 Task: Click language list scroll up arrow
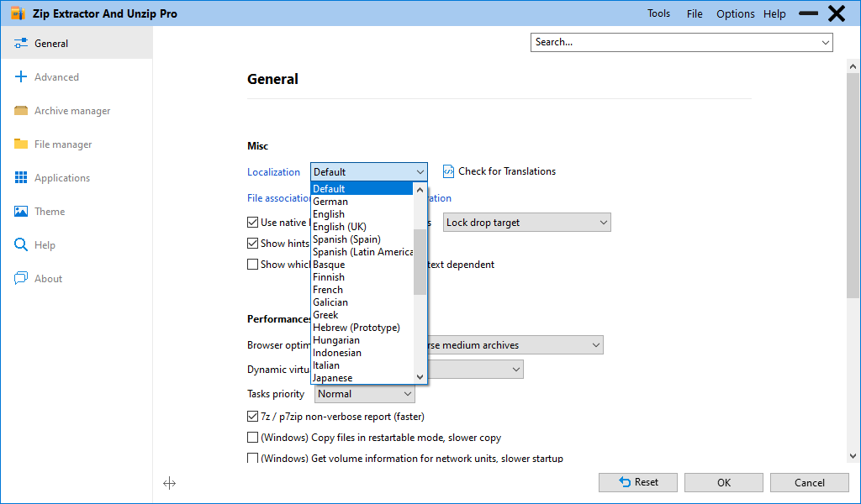pyautogui.click(x=420, y=190)
